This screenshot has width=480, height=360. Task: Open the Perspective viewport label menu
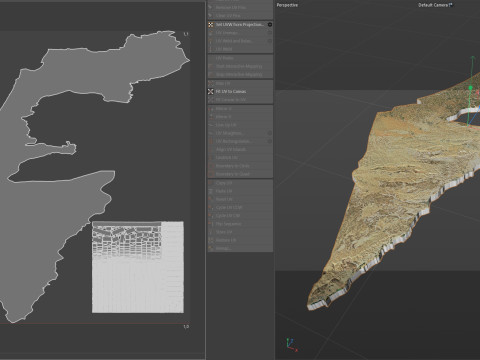click(287, 5)
